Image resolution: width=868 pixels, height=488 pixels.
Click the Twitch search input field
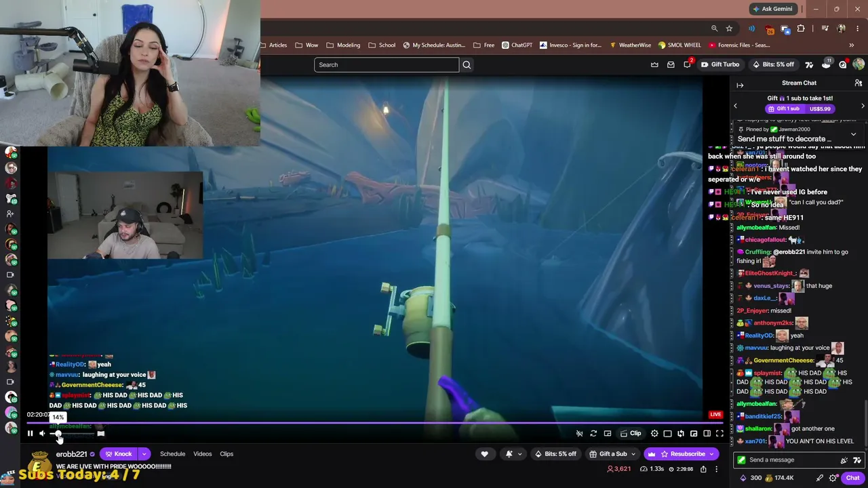(387, 65)
